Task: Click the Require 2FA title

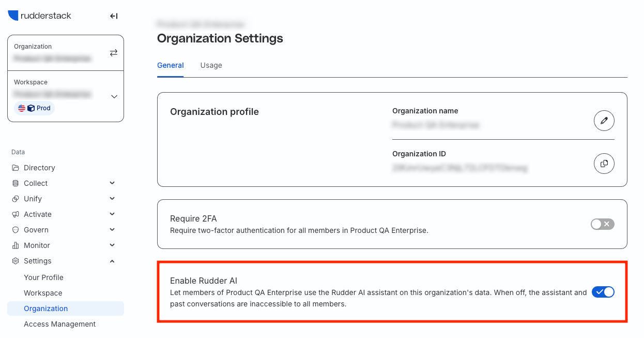Action: click(193, 219)
